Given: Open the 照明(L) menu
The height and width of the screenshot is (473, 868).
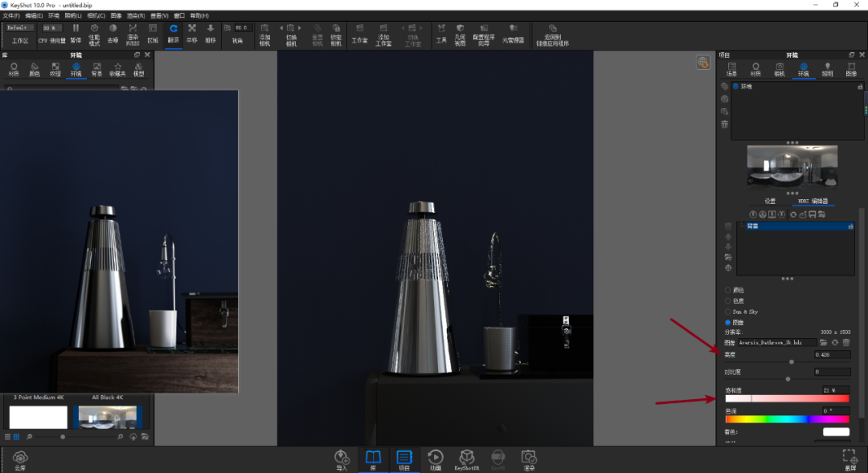Looking at the screenshot, I should [x=73, y=16].
